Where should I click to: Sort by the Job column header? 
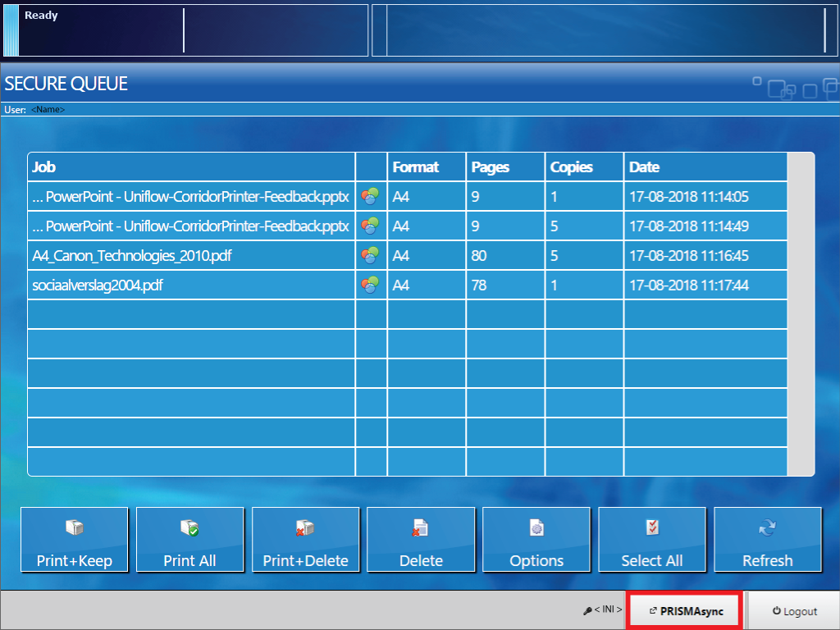coord(191,167)
